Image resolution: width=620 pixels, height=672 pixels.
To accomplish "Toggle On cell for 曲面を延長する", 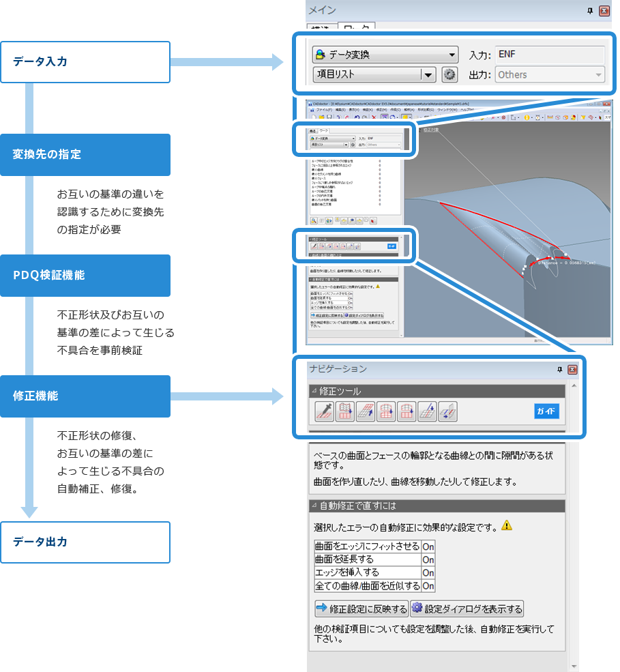I will tap(428, 559).
